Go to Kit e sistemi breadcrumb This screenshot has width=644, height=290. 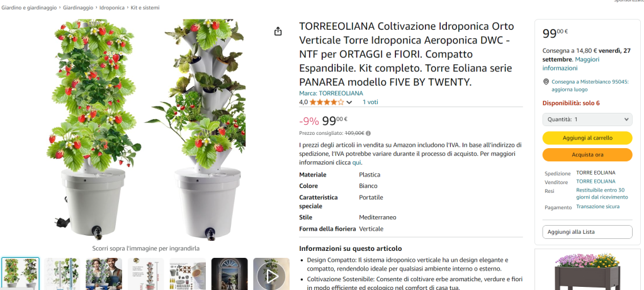click(x=145, y=8)
